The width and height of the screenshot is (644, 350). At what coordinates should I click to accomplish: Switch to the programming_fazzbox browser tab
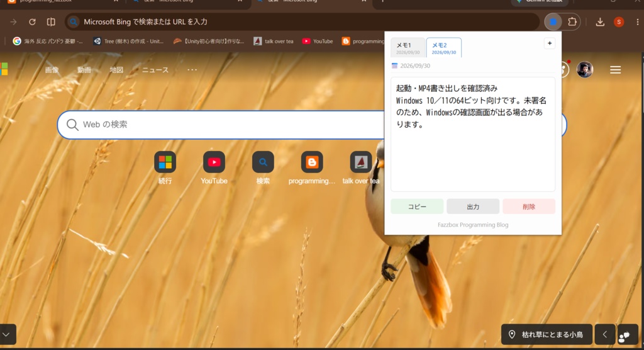[62, 2]
